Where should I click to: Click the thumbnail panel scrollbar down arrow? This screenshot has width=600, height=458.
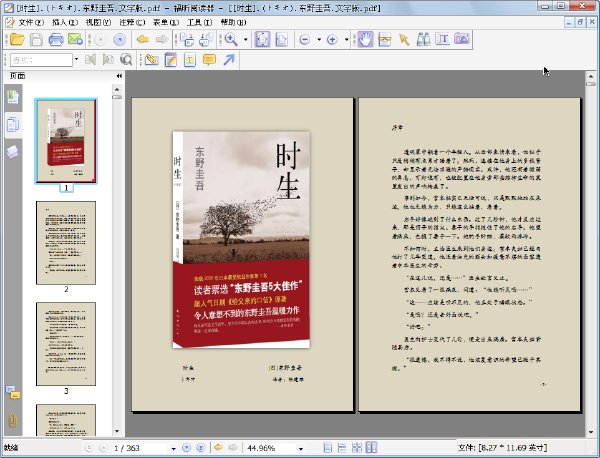tap(117, 432)
